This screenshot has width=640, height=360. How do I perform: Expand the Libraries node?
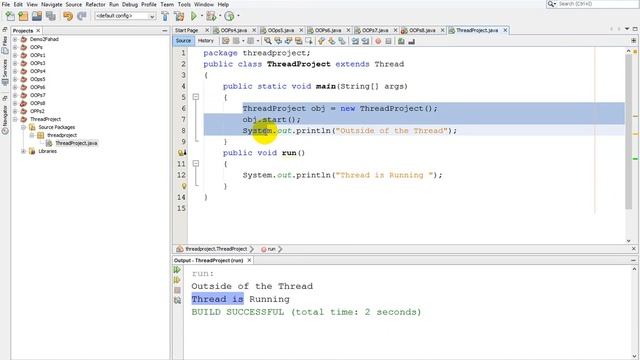pyautogui.click(x=23, y=151)
